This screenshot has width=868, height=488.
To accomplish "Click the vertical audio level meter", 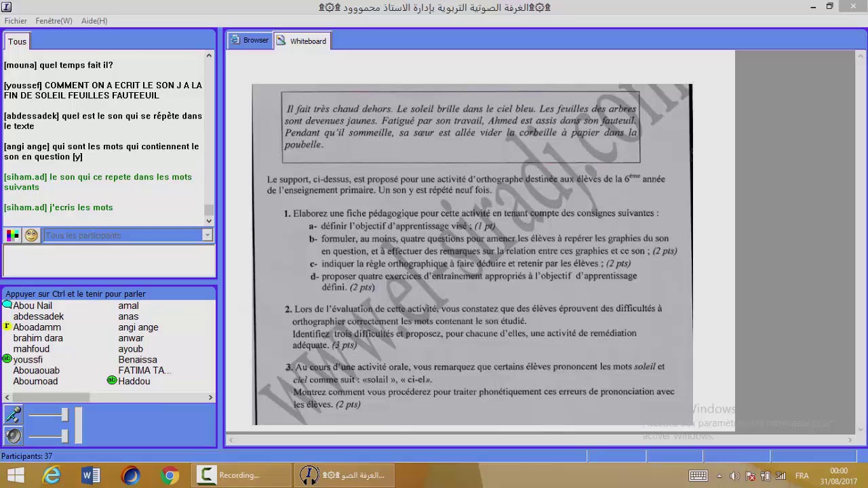I will [x=79, y=426].
